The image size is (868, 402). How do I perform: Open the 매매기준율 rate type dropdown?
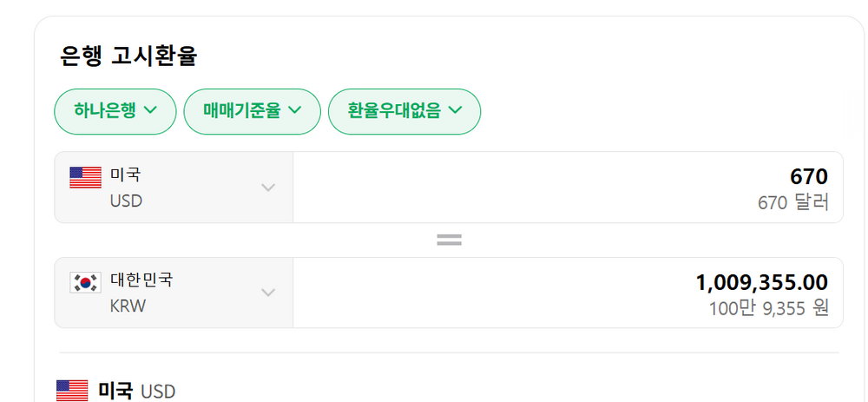(x=252, y=111)
